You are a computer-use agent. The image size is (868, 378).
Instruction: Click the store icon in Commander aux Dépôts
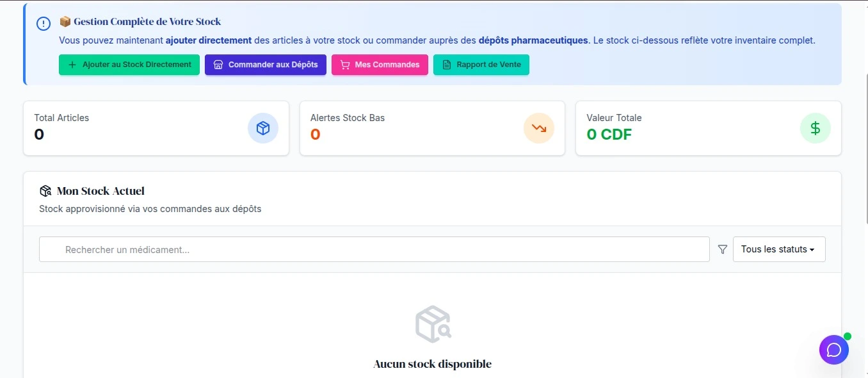(218, 65)
